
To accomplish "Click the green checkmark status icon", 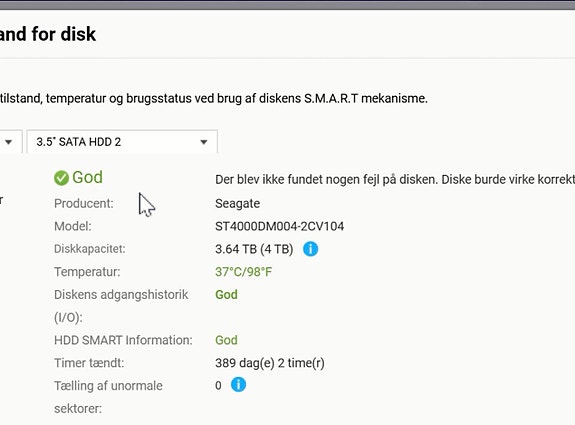I will (61, 178).
